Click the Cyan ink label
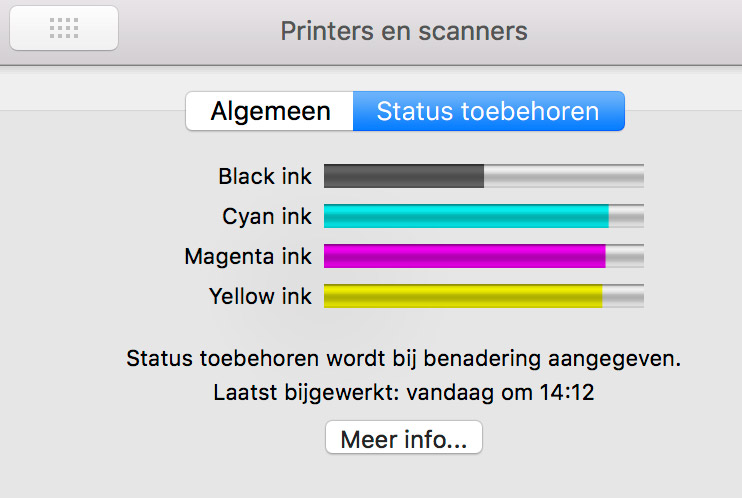The height and width of the screenshot is (498, 742). (x=267, y=216)
